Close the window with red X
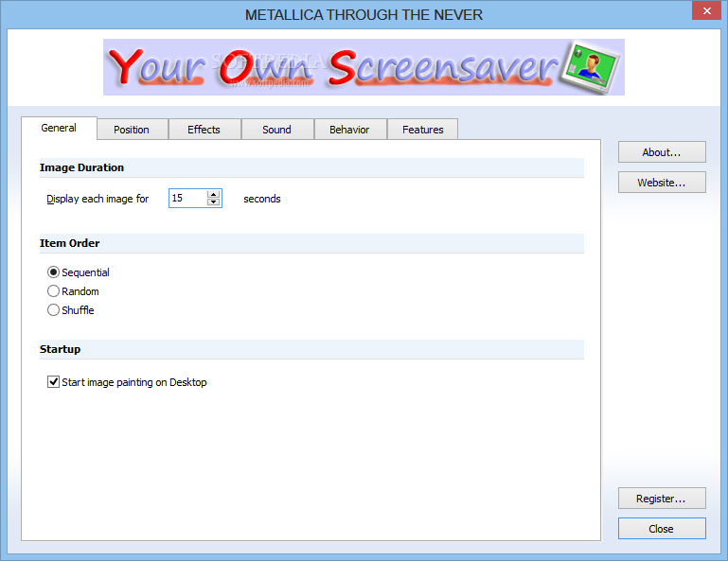 (x=706, y=10)
